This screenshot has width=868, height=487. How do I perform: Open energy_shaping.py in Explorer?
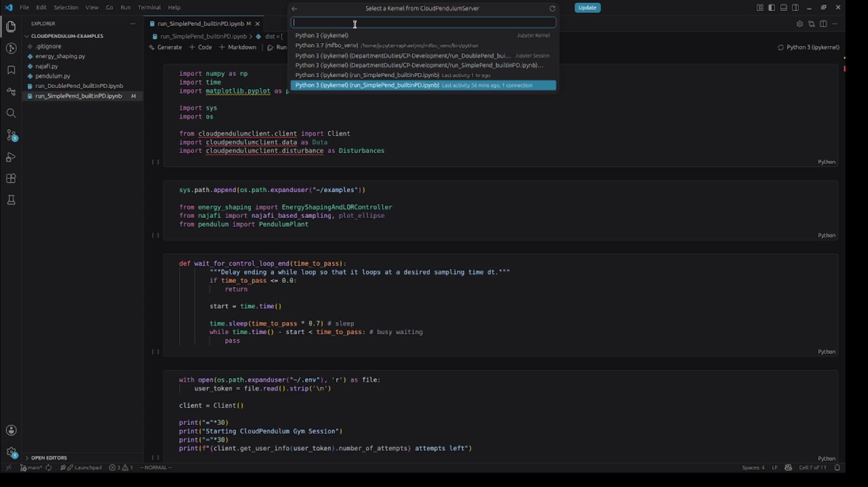point(60,56)
